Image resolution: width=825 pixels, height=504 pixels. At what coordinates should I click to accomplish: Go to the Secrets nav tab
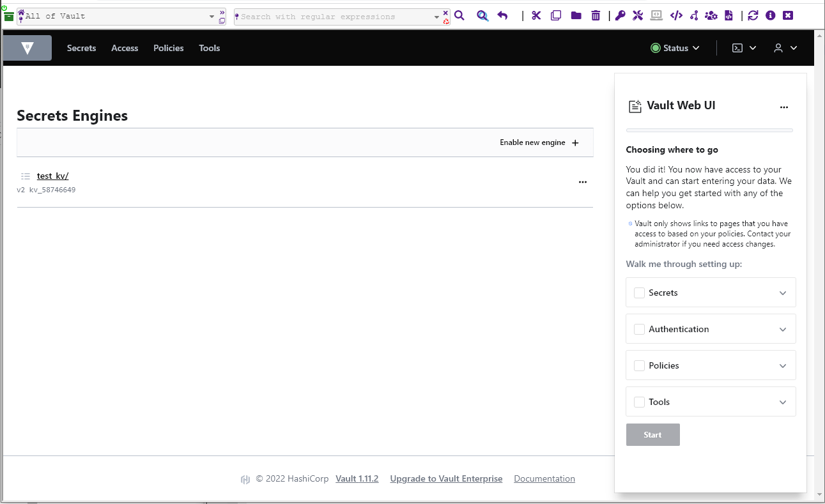[x=81, y=48]
